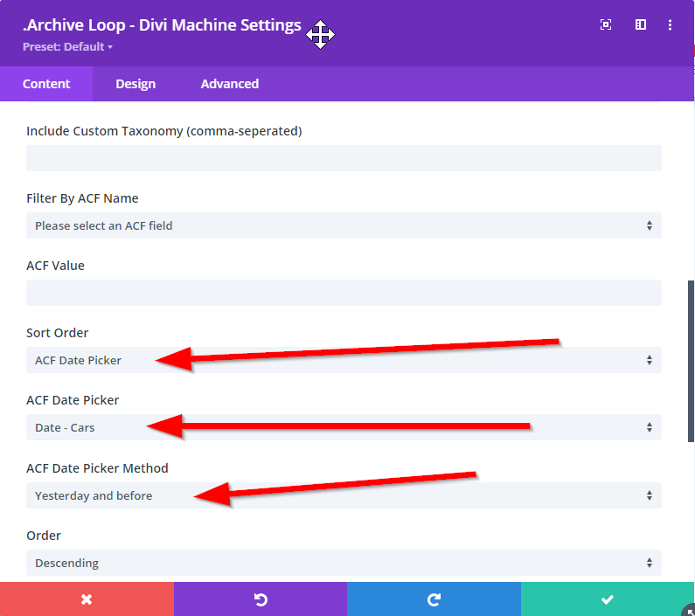Redo the last change

[434, 599]
